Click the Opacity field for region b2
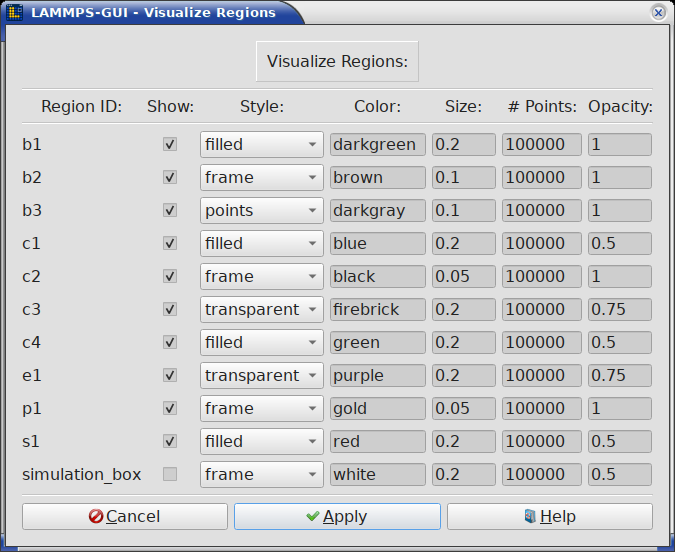675x552 pixels. pyautogui.click(x=619, y=177)
